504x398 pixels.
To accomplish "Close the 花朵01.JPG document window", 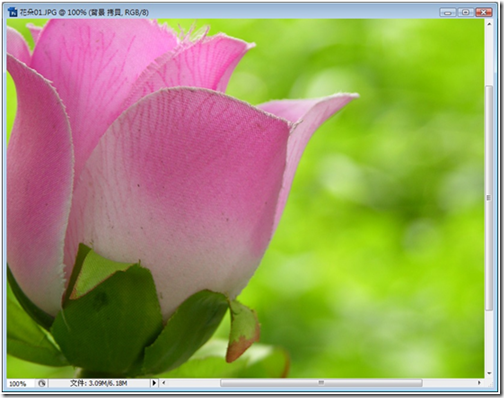I will coord(484,13).
